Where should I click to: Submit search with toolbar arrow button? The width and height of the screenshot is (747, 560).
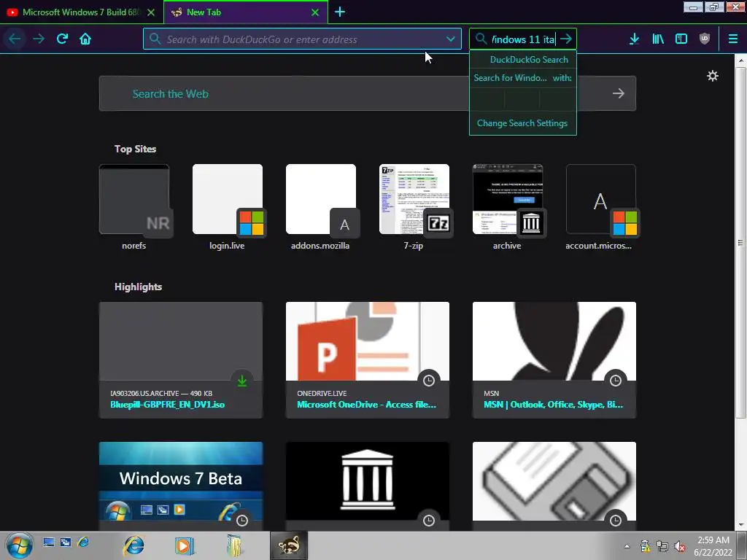coord(566,39)
